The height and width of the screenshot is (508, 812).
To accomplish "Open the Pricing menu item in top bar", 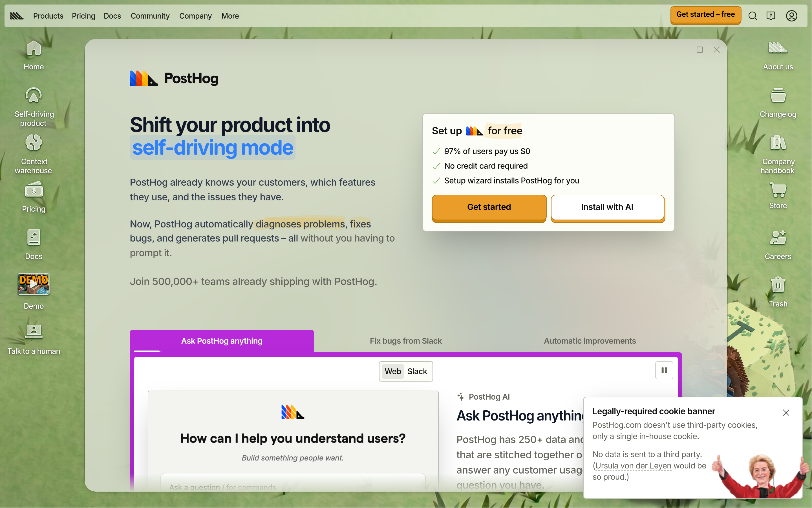I will point(83,16).
